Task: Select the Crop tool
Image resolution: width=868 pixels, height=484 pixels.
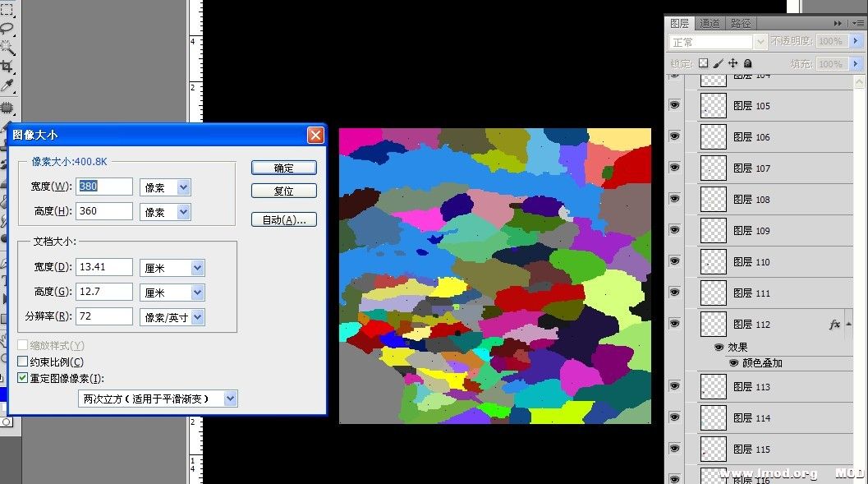Action: pyautogui.click(x=7, y=66)
